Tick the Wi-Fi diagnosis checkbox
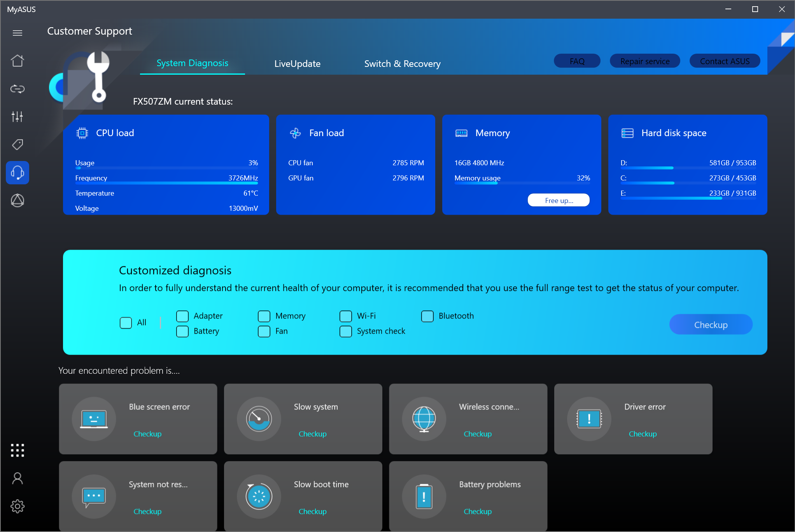This screenshot has width=795, height=532. point(345,316)
